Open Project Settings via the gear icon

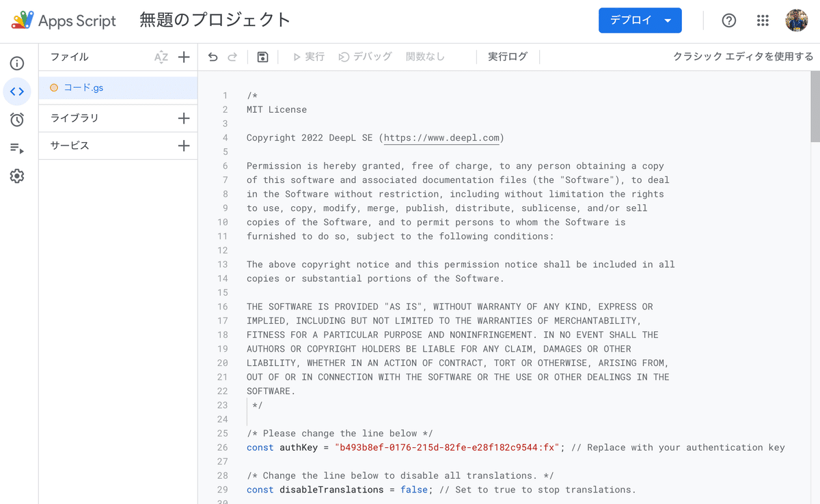click(x=17, y=176)
